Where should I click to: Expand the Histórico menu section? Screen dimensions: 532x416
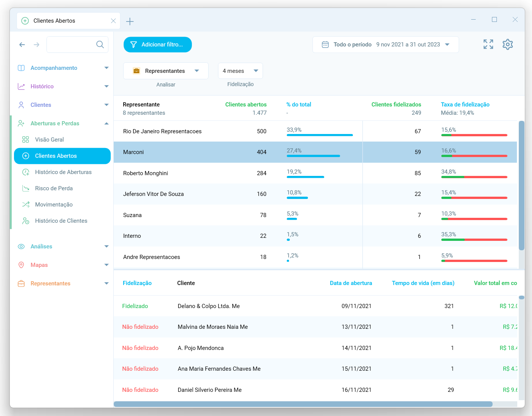pyautogui.click(x=107, y=86)
